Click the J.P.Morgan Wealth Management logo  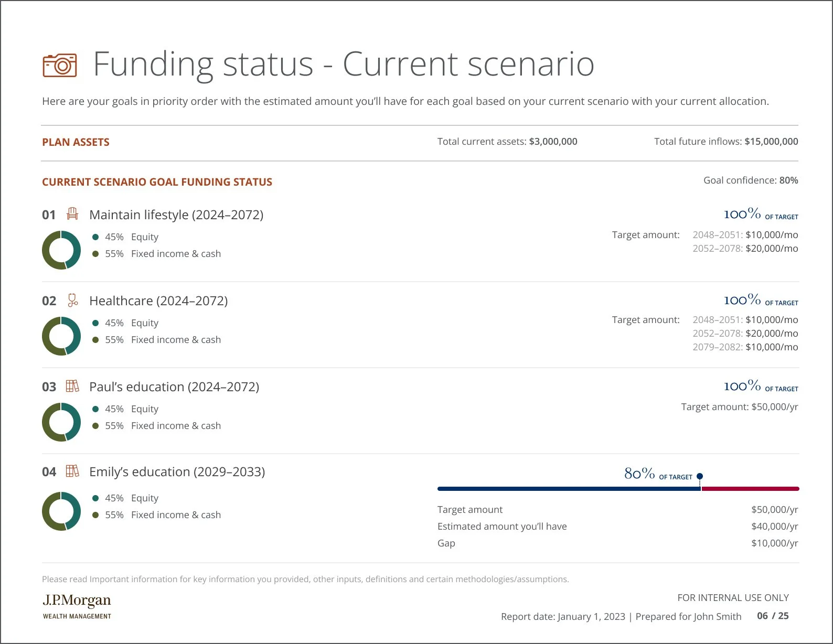(x=77, y=606)
